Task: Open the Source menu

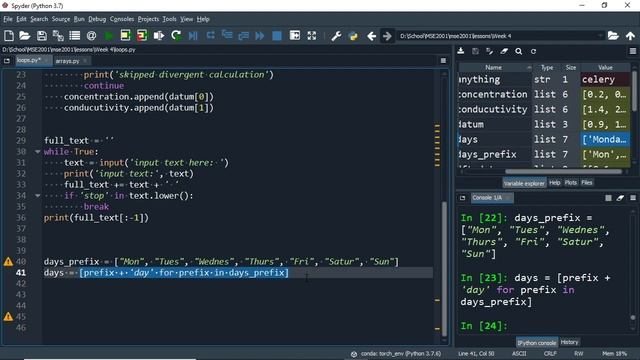Action: coord(61,19)
